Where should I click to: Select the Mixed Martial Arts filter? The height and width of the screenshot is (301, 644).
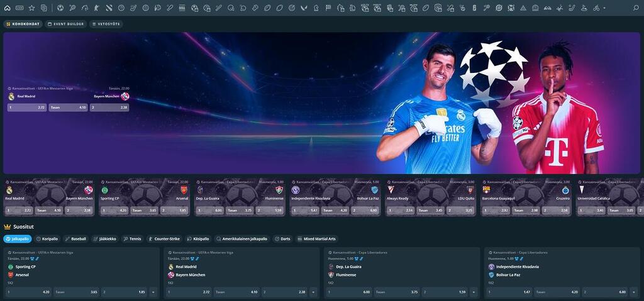(x=316, y=239)
